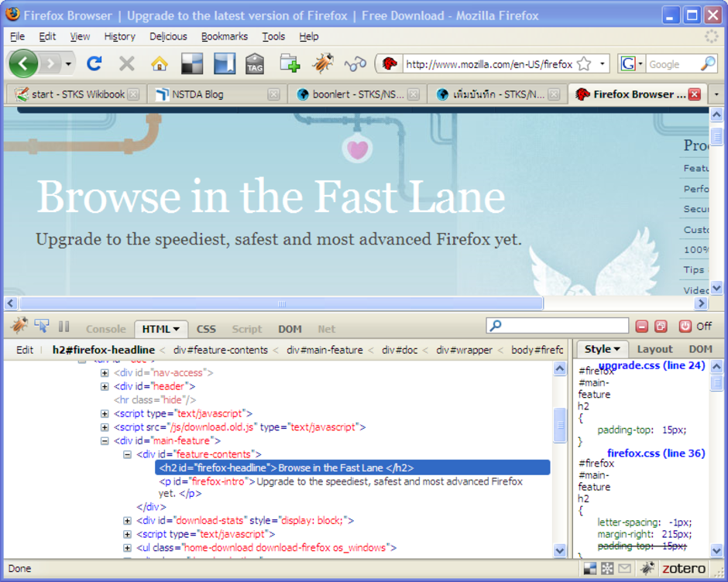Open the list all tabs dropdown

716,94
